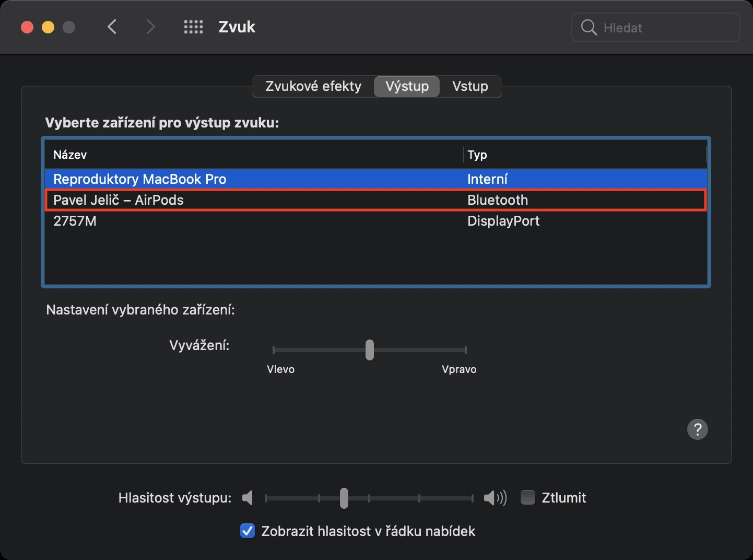Screen dimensions: 753x560
Task: Open the Vstup tab
Action: pyautogui.click(x=470, y=86)
